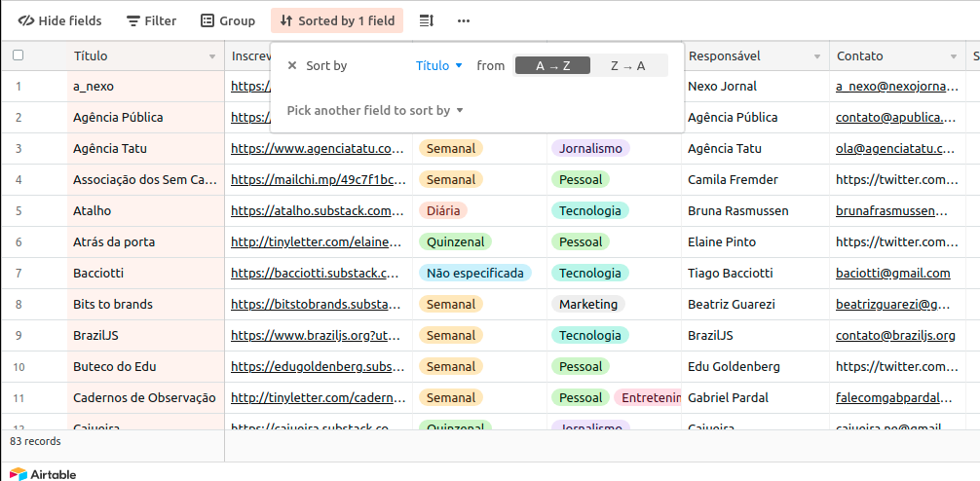Select the Agência Tatu title cell
The width and height of the screenshot is (980, 481).
pyautogui.click(x=145, y=149)
